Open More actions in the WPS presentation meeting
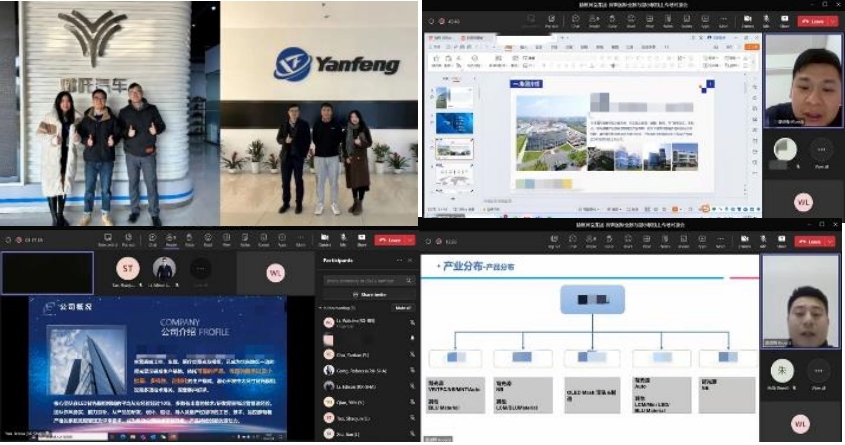 (x=723, y=22)
